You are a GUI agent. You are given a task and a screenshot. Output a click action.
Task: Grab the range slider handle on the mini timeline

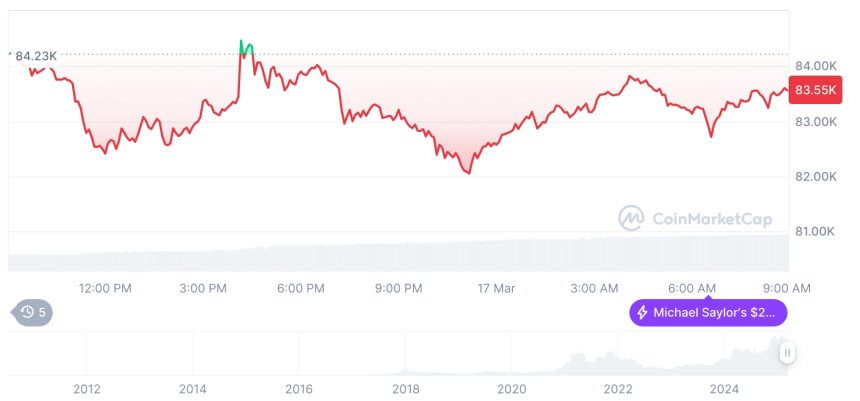pyautogui.click(x=788, y=352)
